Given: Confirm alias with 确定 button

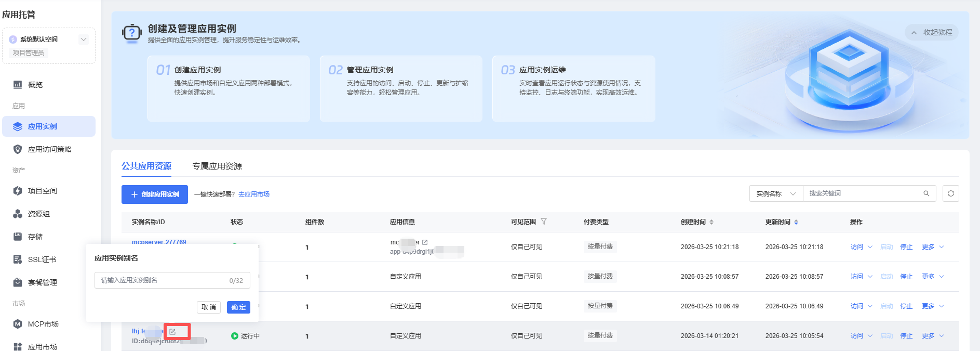Looking at the screenshot, I should tap(238, 307).
